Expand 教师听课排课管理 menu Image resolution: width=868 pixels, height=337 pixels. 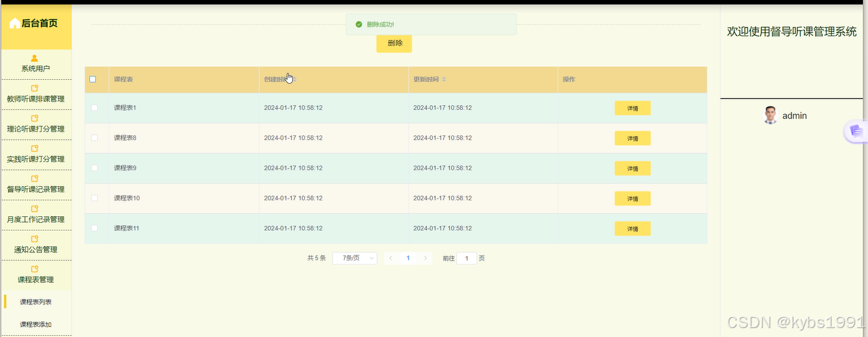(36, 94)
